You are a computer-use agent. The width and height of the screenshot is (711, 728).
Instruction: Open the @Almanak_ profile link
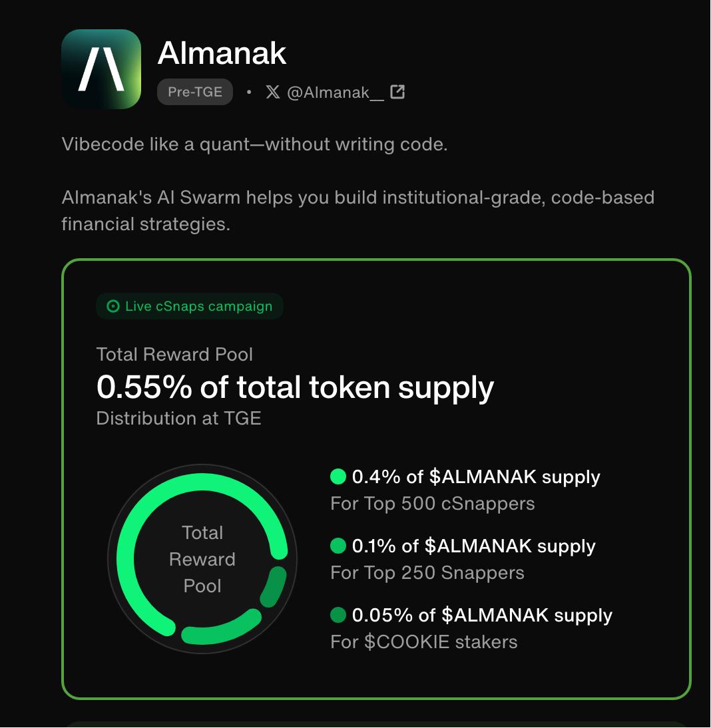click(x=336, y=93)
